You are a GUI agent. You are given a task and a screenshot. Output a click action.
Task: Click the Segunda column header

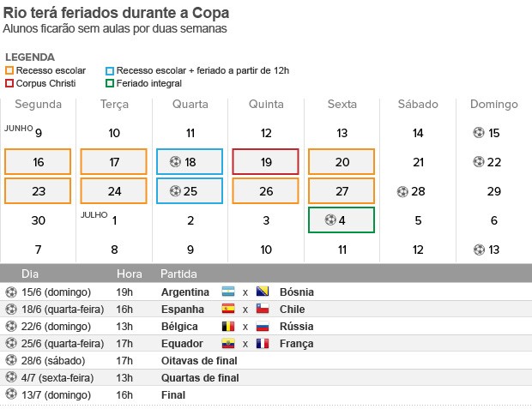coord(39,105)
